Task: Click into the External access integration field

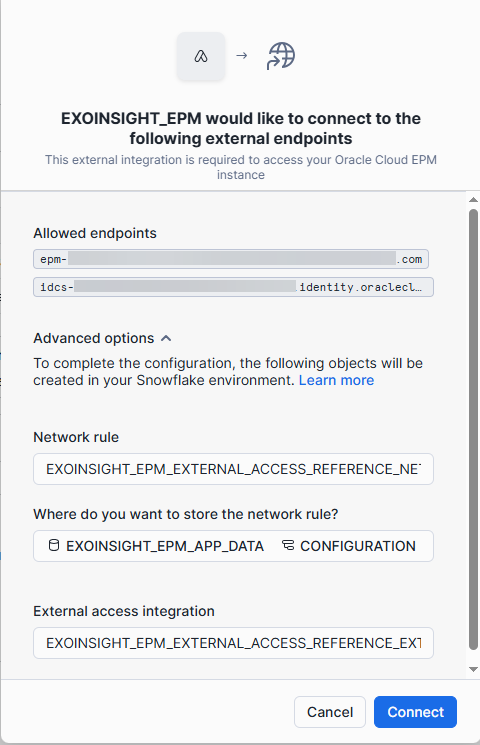Action: coord(233,643)
